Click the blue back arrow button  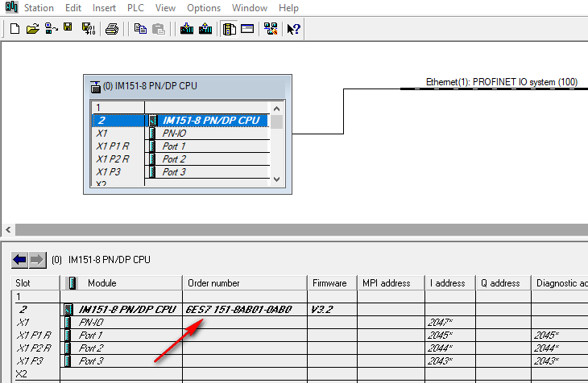click(19, 260)
